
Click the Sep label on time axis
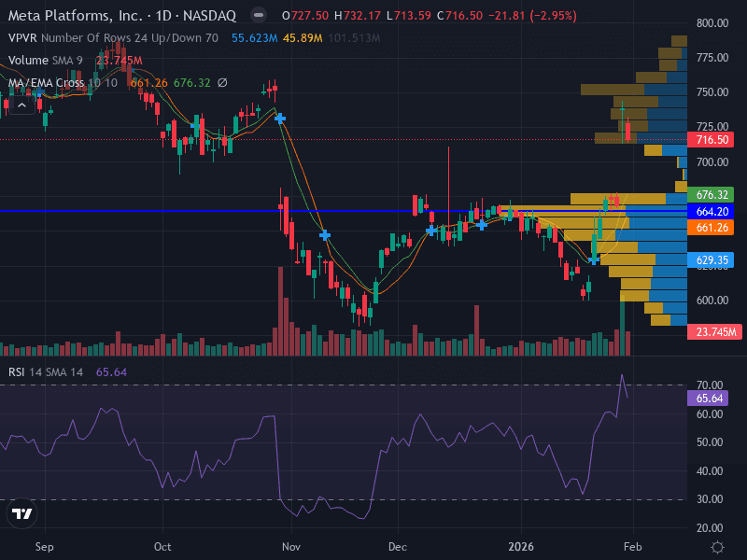(x=44, y=547)
